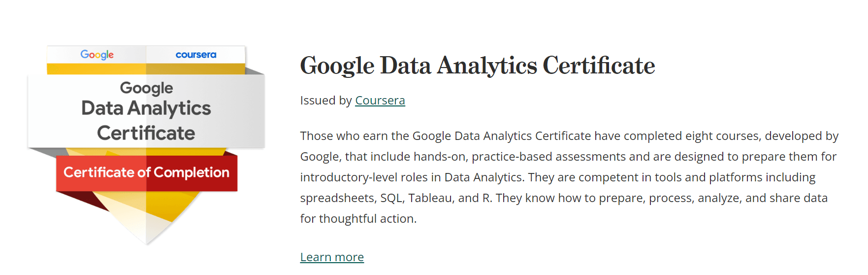Click the word 'Analytics' in the page heading
The height and width of the screenshot is (275, 868).
[x=487, y=66]
